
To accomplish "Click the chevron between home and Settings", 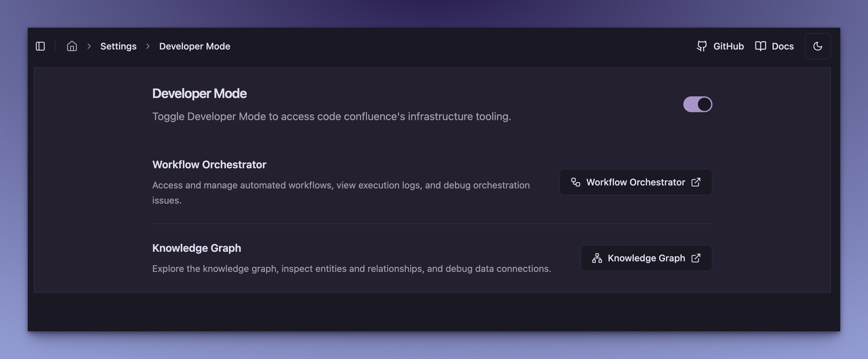I will point(89,46).
